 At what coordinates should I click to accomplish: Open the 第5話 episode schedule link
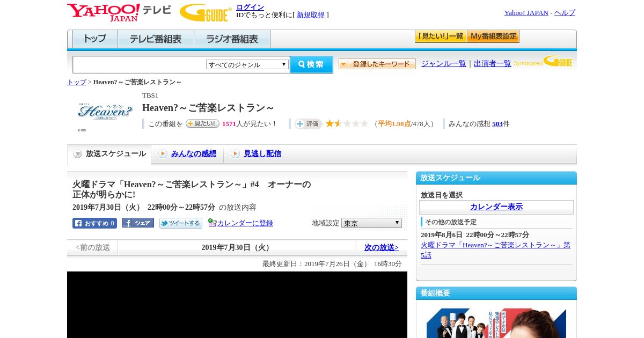[x=495, y=250]
